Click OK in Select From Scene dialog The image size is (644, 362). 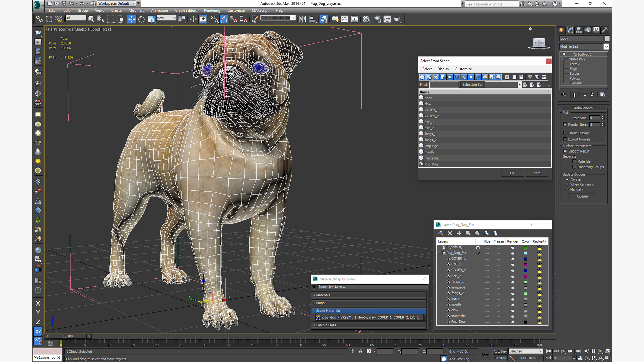coord(512,173)
